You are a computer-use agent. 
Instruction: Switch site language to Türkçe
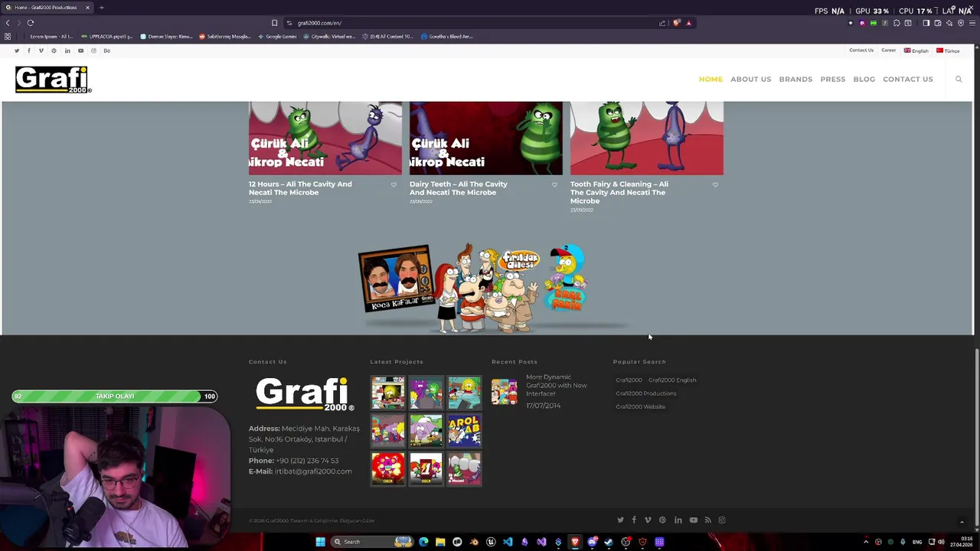948,51
